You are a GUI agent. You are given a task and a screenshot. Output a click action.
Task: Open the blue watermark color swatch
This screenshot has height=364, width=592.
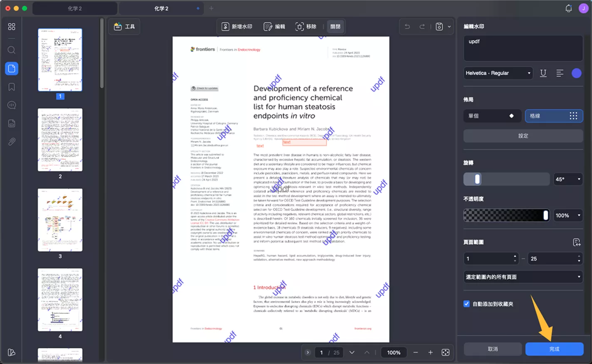pos(577,73)
